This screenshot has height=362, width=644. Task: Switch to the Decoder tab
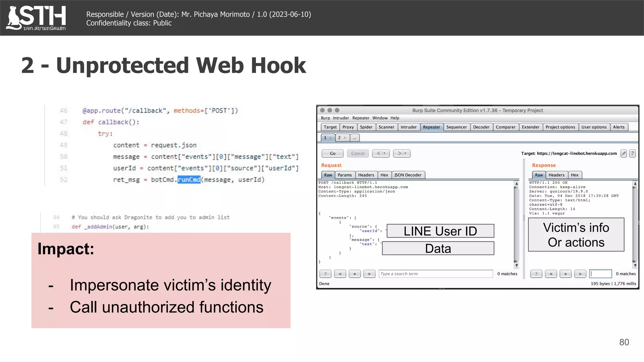point(481,127)
